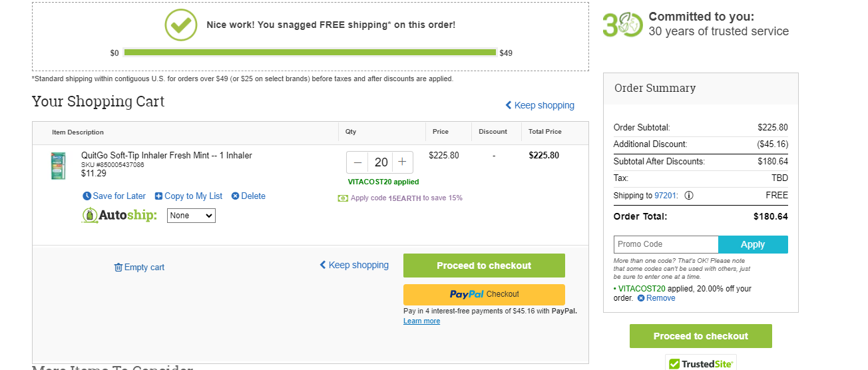868x370 pixels.
Task: Click the Delete item x icon
Action: [x=235, y=196]
